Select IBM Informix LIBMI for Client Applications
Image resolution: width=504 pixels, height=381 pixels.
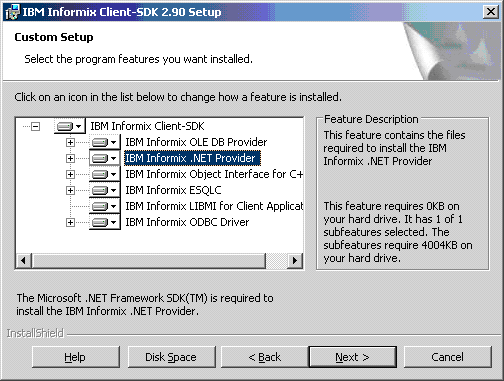214,206
